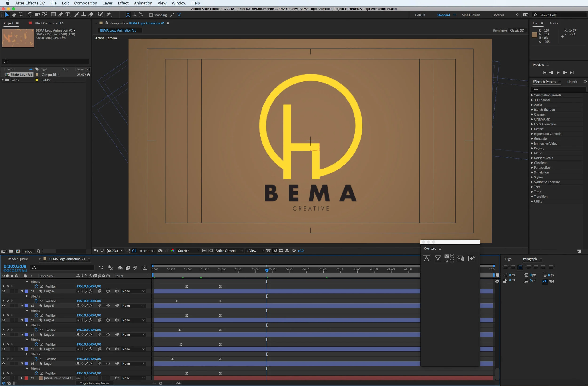Expand the Color Correction effects category

tap(532, 124)
